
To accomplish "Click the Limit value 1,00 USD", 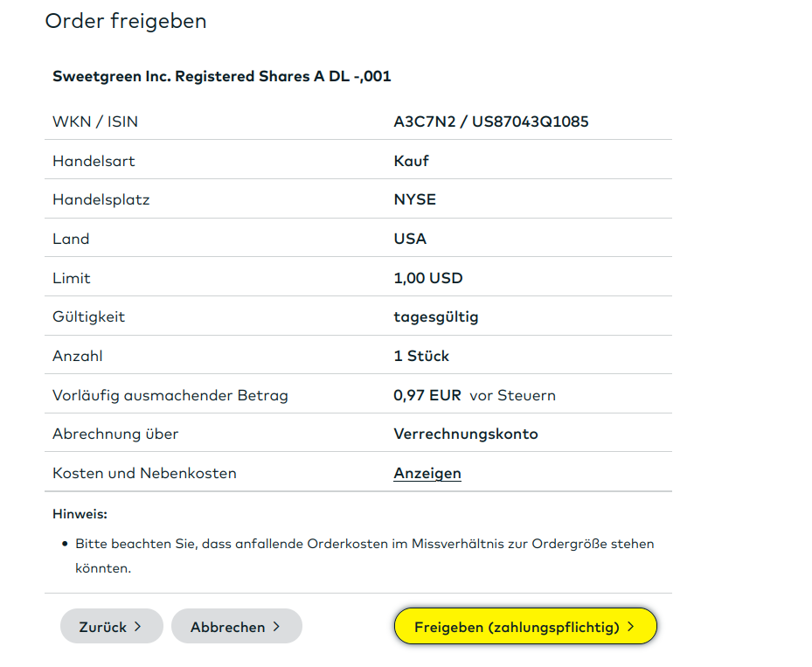I will click(427, 278).
